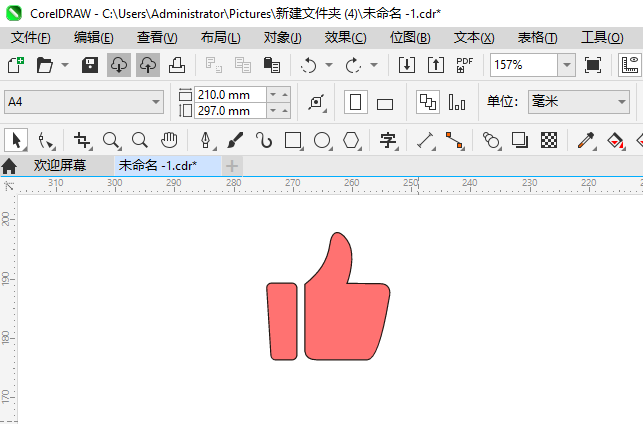
Task: Open the 布局(L) menu
Action: [x=221, y=38]
